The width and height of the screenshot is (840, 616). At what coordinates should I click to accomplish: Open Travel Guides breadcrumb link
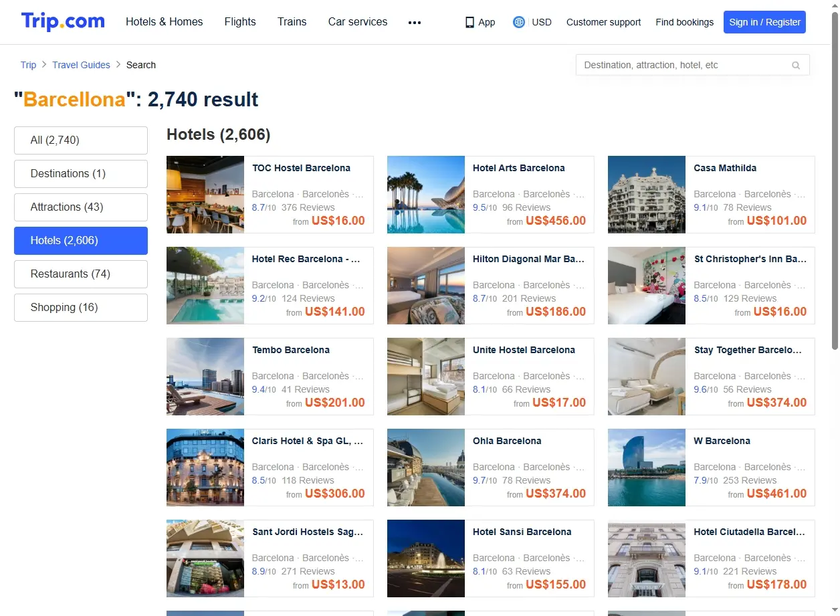(x=81, y=65)
